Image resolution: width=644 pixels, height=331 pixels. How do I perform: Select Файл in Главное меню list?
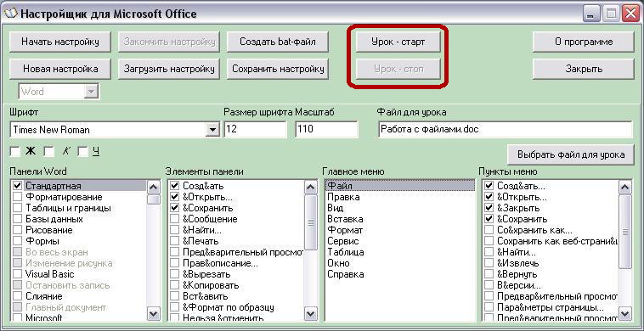click(x=399, y=186)
